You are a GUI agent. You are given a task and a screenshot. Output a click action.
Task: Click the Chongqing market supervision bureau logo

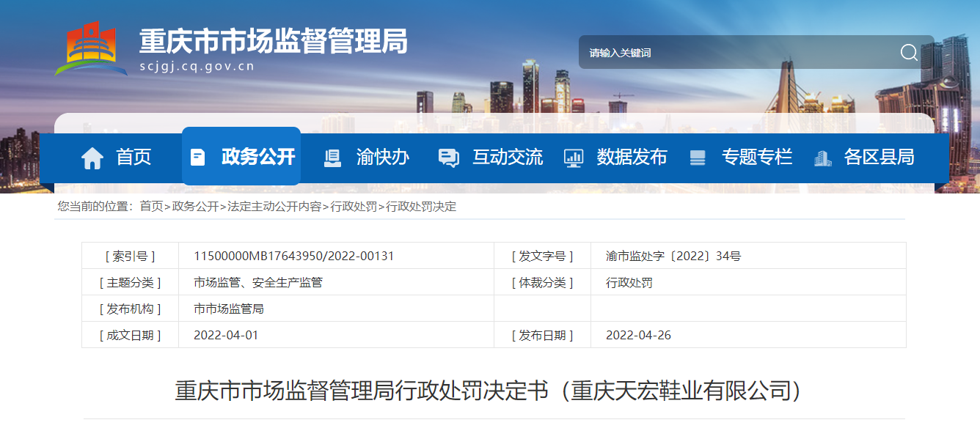pyautogui.click(x=91, y=48)
